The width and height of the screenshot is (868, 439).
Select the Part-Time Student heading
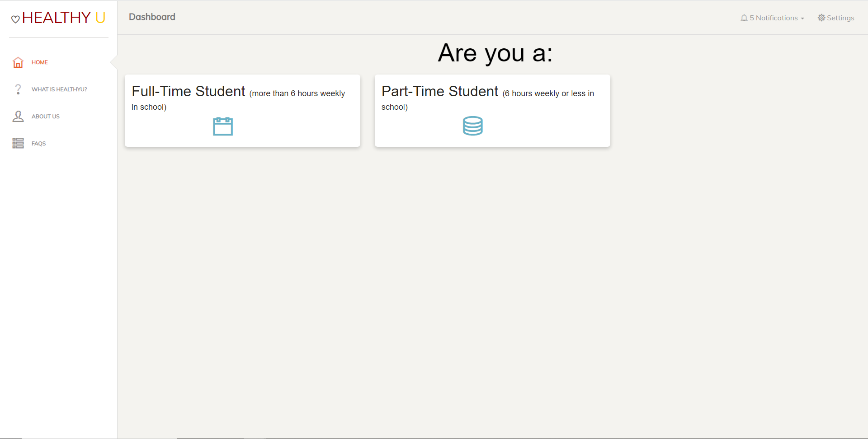[440, 91]
